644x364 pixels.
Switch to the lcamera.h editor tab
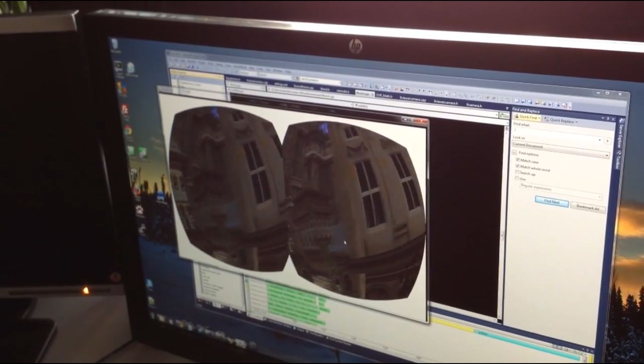(474, 106)
